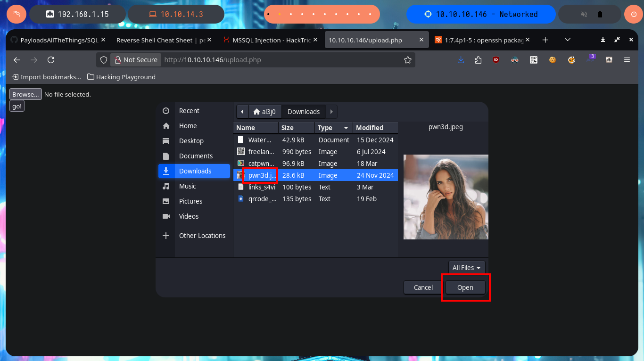Click the Cookie editor extension icon
Image resolution: width=644 pixels, height=361 pixels.
[x=552, y=60]
